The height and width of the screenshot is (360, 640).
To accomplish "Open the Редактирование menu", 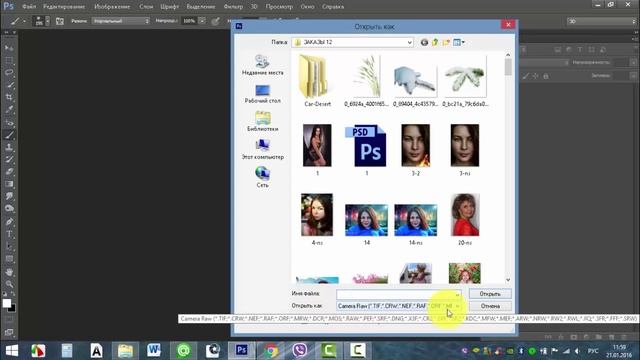I will (64, 7).
